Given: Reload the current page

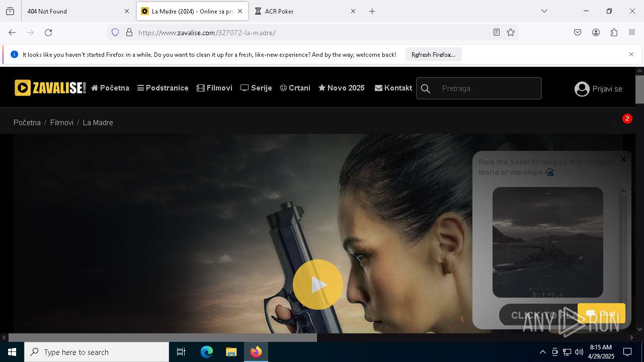Looking at the screenshot, I should (x=48, y=32).
